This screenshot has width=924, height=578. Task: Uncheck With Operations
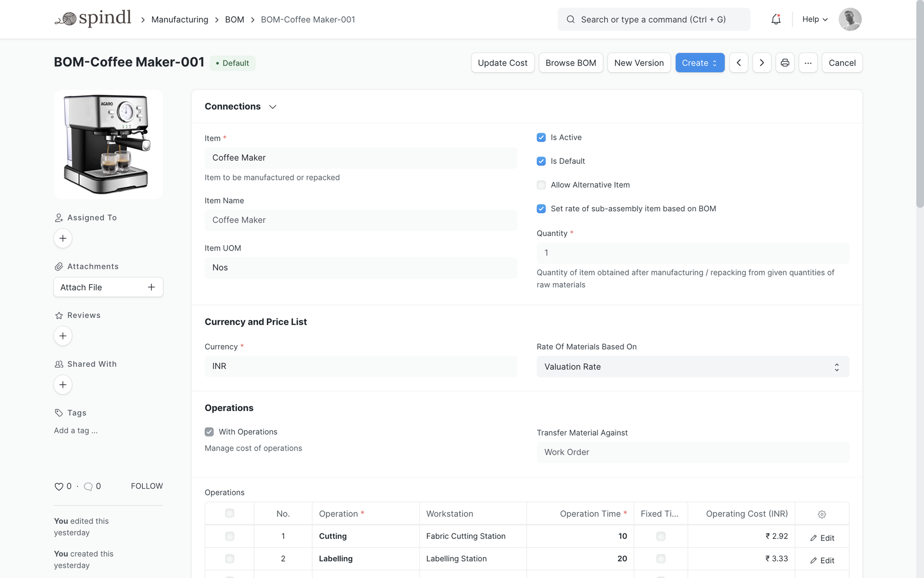[209, 432]
